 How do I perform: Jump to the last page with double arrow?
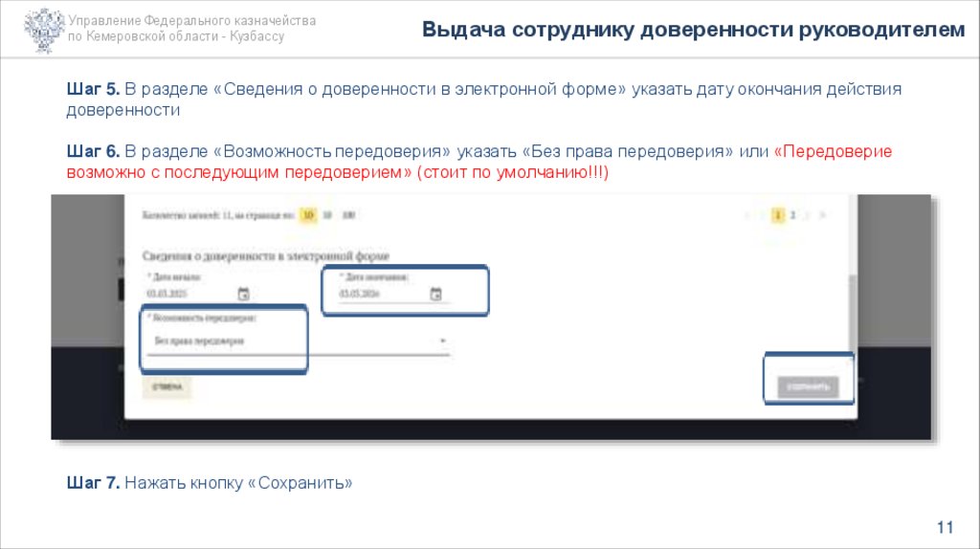pos(822,215)
